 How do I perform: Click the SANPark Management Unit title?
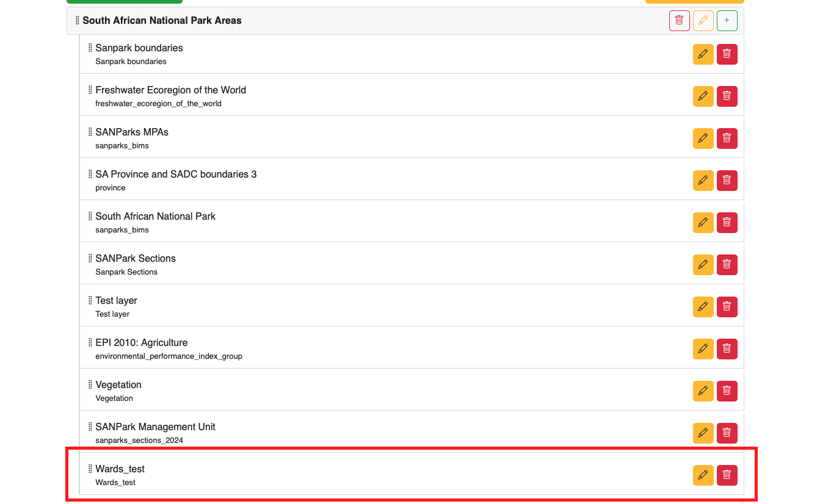point(156,427)
